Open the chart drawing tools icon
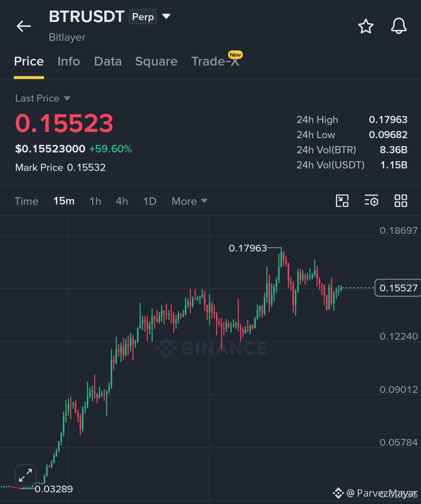 coord(343,201)
